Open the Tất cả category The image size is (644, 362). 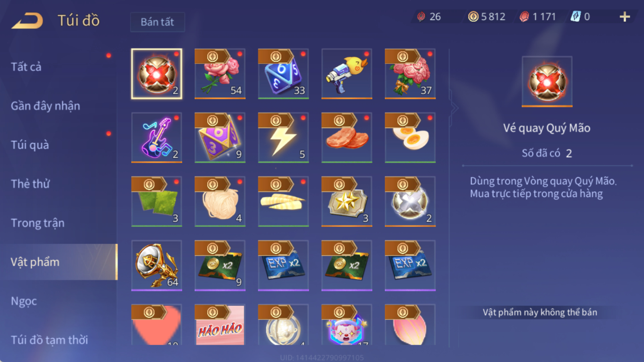(26, 67)
